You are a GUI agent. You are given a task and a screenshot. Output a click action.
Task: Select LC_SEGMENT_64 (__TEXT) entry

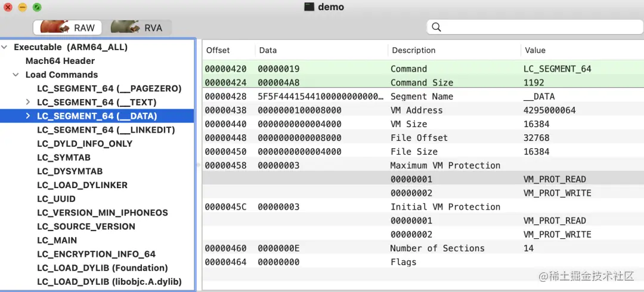(97, 102)
